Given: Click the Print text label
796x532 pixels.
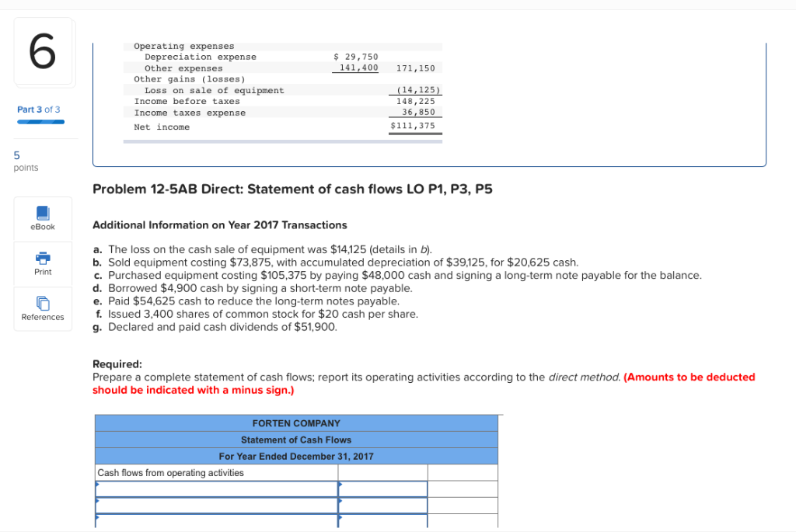Looking at the screenshot, I should (43, 272).
